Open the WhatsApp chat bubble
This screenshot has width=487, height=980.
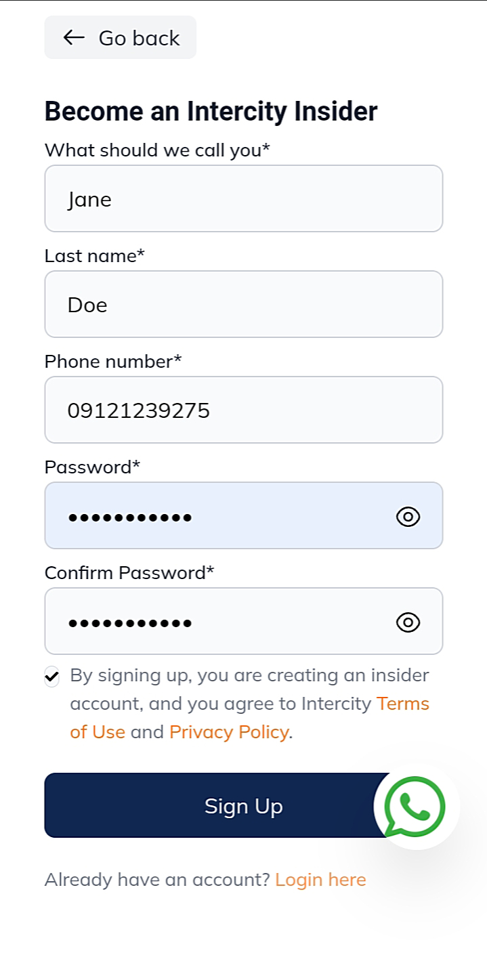[416, 806]
